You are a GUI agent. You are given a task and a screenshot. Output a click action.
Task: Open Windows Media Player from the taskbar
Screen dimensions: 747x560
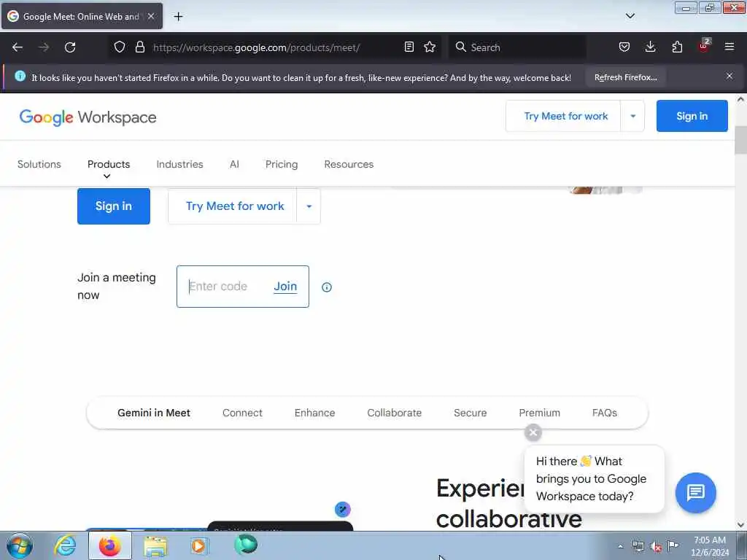[x=198, y=545]
